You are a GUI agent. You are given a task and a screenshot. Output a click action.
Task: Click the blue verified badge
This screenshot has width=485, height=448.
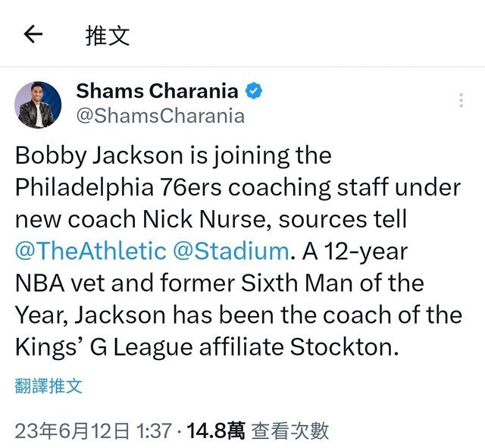254,92
